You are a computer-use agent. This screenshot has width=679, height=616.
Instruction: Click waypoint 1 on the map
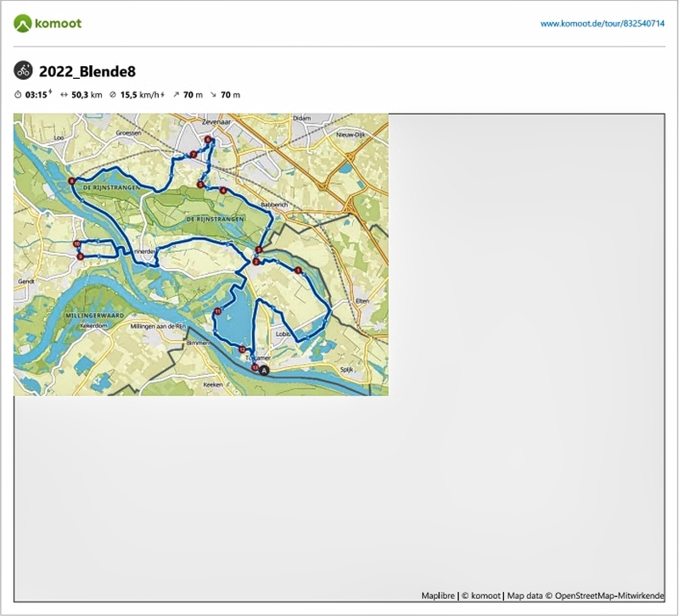click(298, 270)
